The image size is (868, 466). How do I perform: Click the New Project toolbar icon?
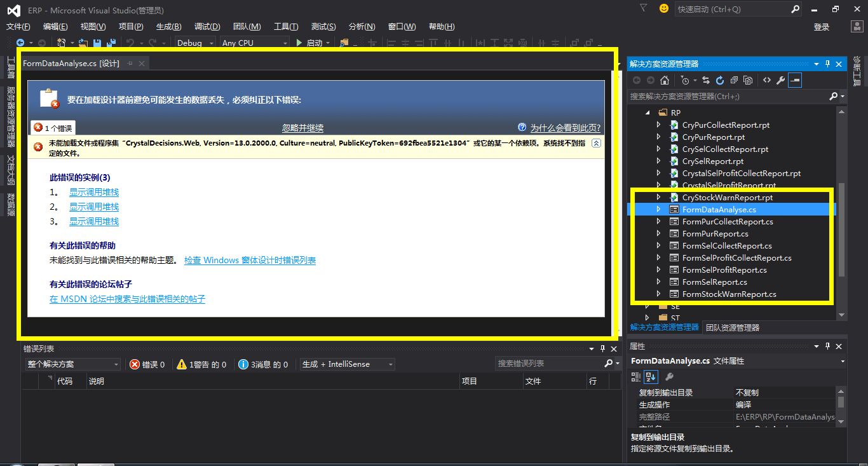point(62,43)
